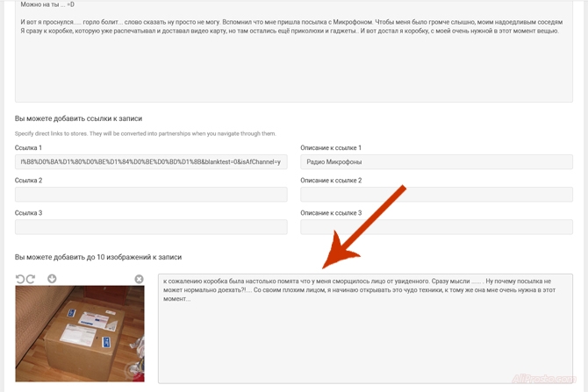Click the 'Specify direct links to stores' hint
588x392 pixels.
(145, 133)
